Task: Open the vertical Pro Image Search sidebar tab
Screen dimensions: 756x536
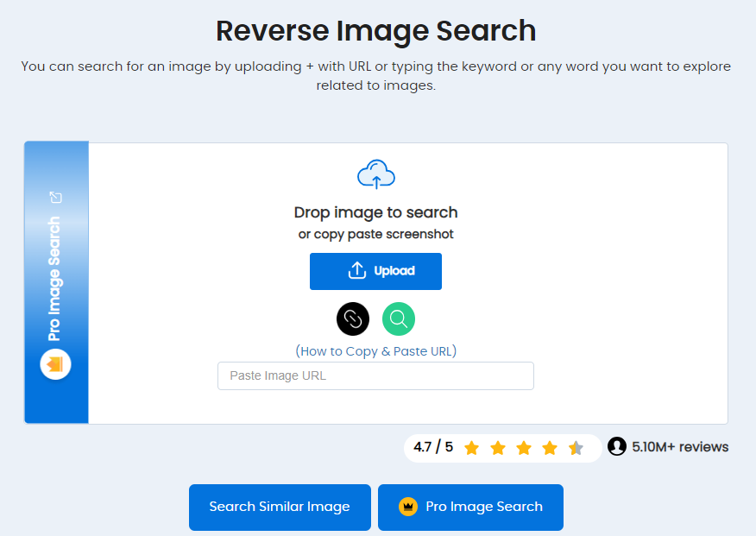Action: tap(56, 283)
